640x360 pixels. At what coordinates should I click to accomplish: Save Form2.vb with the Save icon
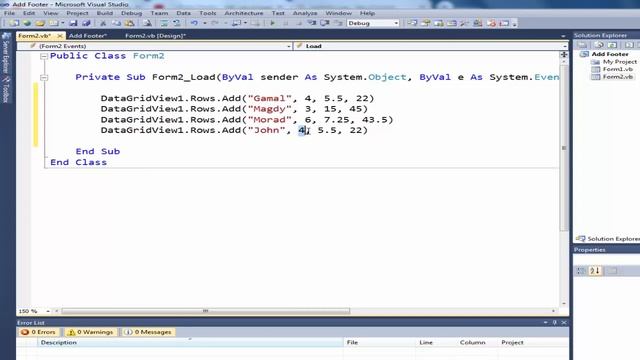[x=73, y=23]
